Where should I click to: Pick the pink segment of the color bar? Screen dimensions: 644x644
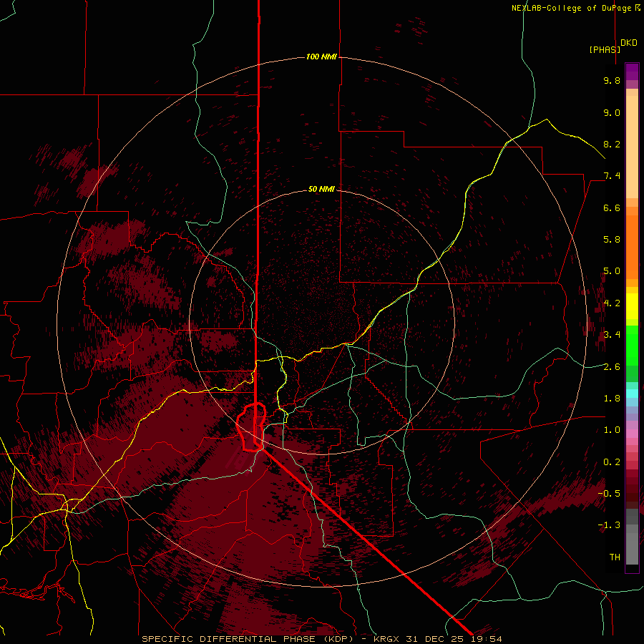(632, 434)
